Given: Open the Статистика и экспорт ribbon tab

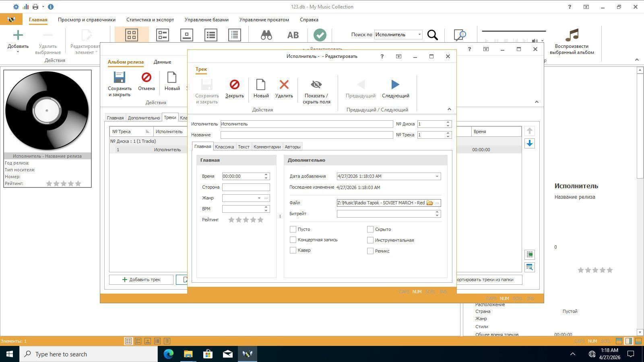Looking at the screenshot, I should click(150, 19).
